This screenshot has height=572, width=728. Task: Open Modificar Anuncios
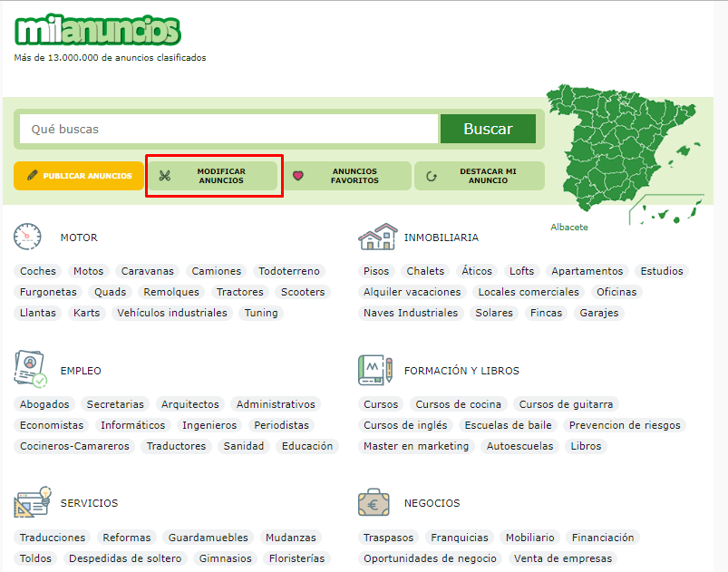[x=213, y=176]
